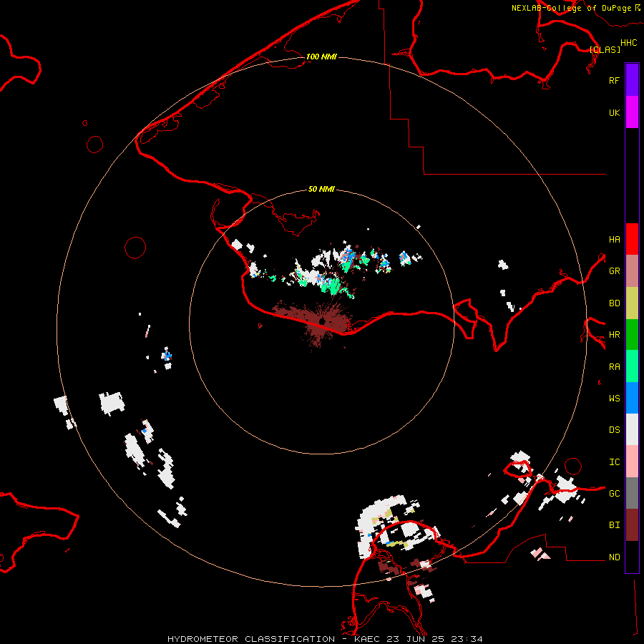Click the IC pink legend swatch
Viewport: 644px width, 644px height.
click(632, 462)
